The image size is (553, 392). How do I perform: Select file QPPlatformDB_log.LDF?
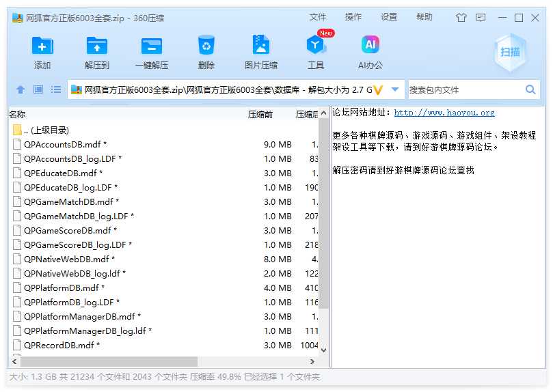163,302
